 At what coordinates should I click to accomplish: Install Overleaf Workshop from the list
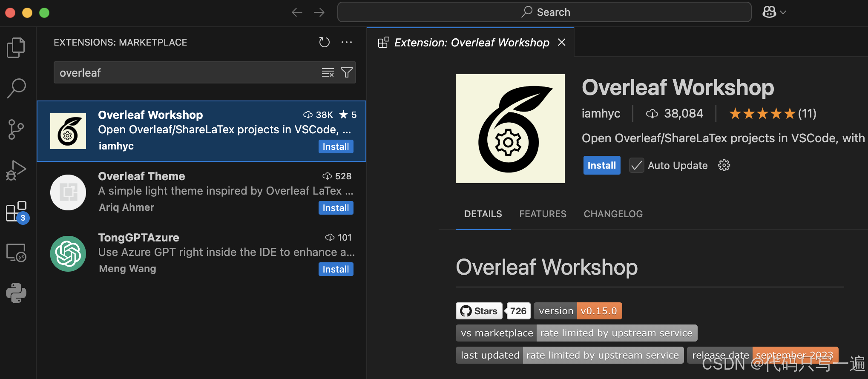[336, 146]
